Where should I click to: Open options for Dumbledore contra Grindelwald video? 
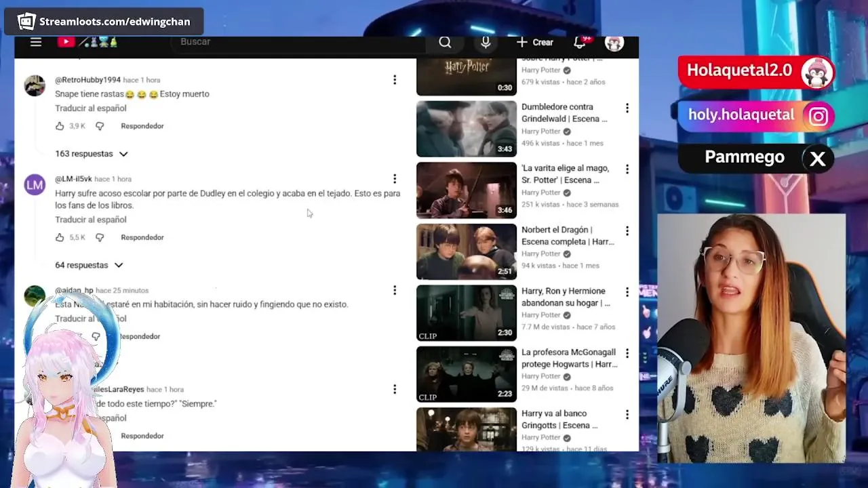[627, 108]
